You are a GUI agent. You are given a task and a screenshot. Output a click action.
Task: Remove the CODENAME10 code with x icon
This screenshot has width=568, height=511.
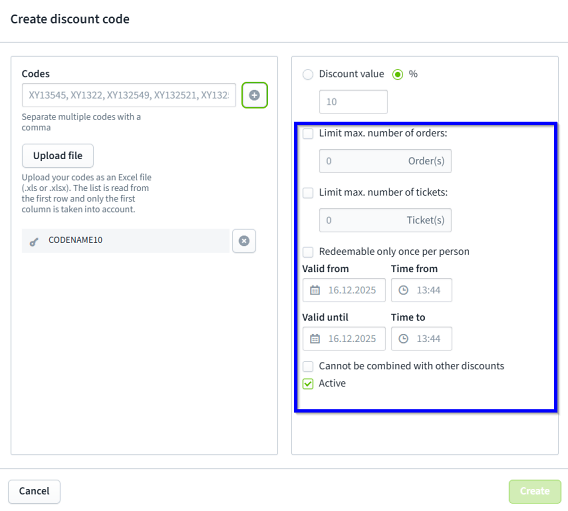(244, 241)
